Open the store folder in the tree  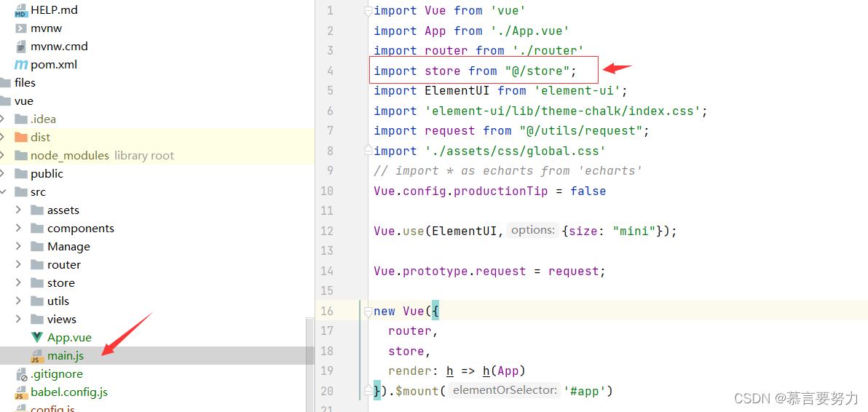(x=61, y=283)
